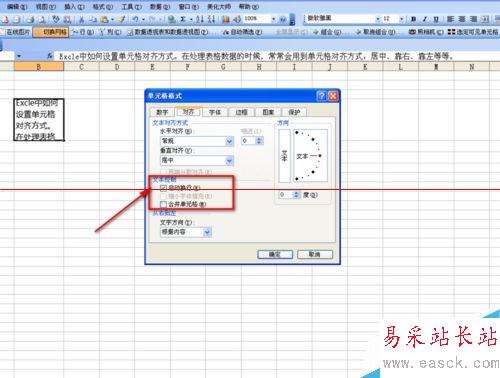The height and width of the screenshot is (378, 500).
Task: Open the 数据 menu
Action: click(x=160, y=7)
